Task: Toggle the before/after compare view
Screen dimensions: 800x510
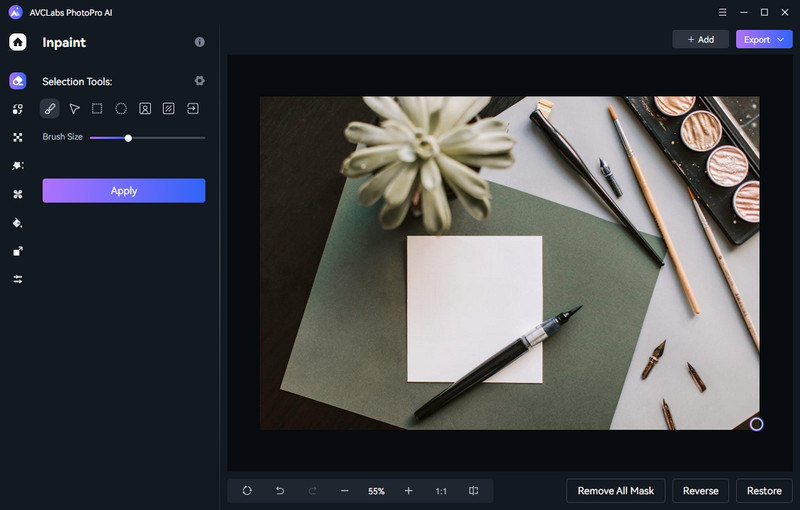Action: click(x=473, y=491)
